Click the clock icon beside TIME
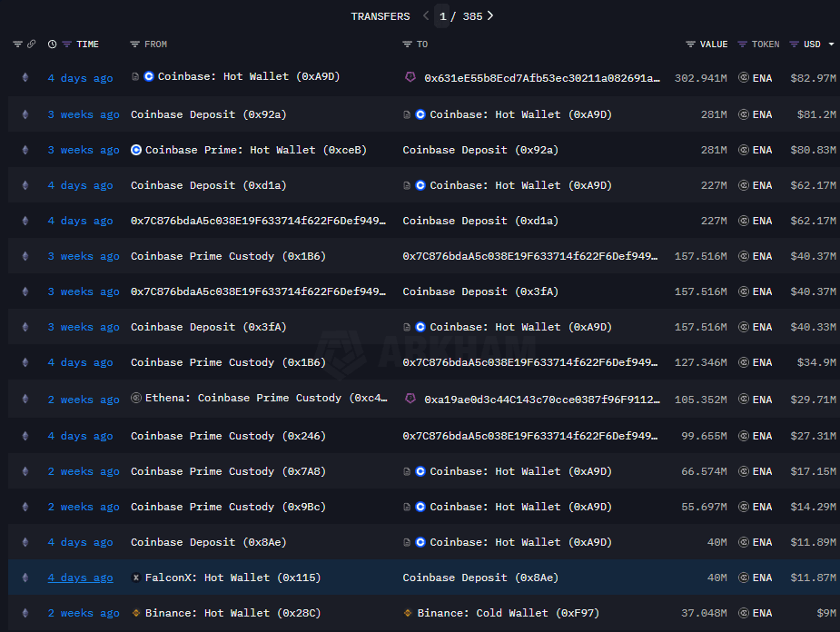Viewport: 840px width, 632px height. (52, 44)
